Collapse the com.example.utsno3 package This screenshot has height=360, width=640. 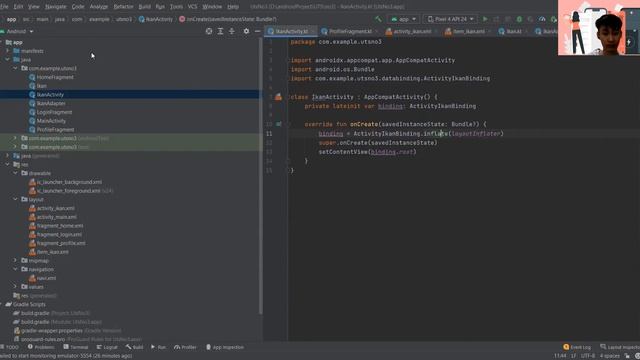coord(16,68)
